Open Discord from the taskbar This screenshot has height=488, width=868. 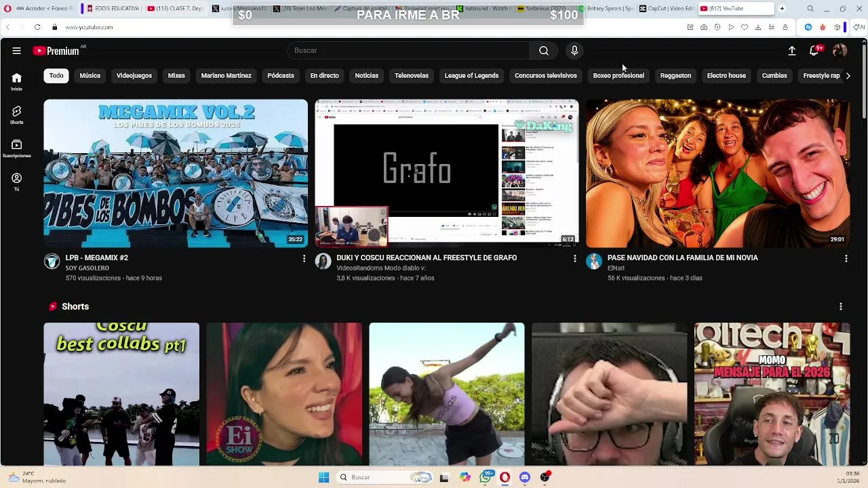[524, 477]
